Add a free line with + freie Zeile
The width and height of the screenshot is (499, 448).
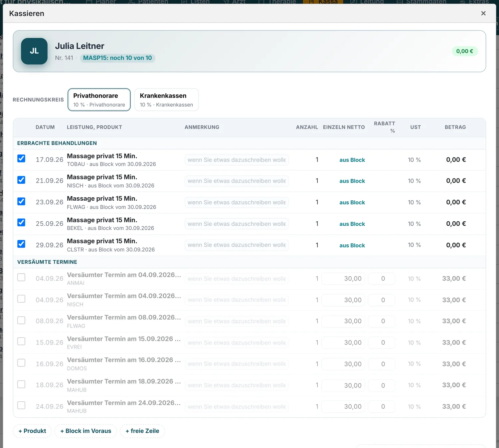click(142, 431)
